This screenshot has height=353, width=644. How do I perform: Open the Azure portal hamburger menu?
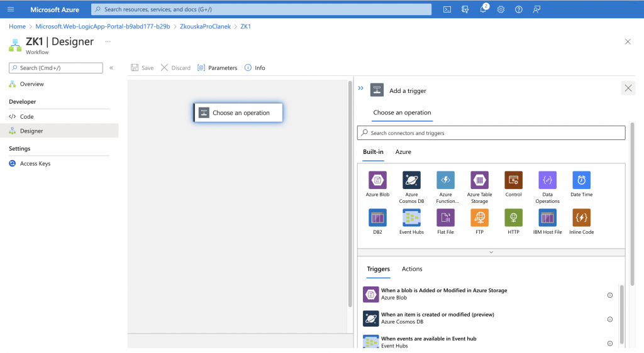point(11,9)
